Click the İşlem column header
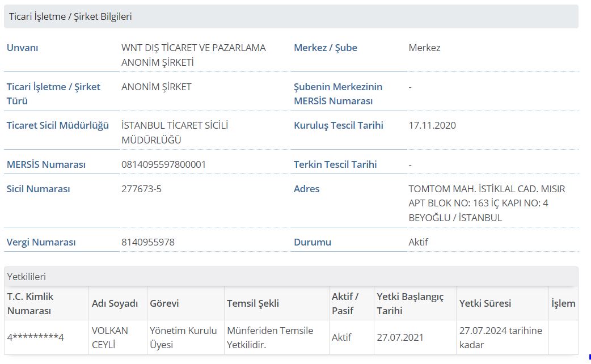591x364 pixels. 563,303
